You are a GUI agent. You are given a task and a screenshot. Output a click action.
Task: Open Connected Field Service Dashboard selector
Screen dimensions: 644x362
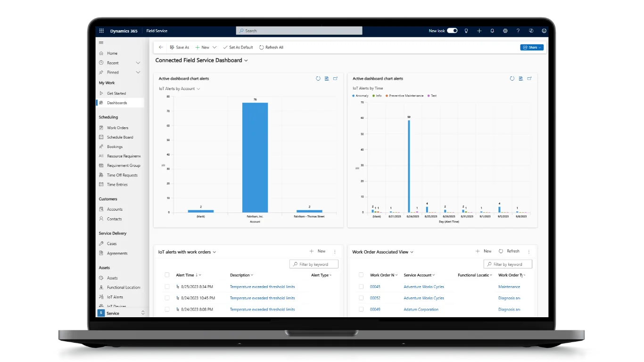pos(201,60)
